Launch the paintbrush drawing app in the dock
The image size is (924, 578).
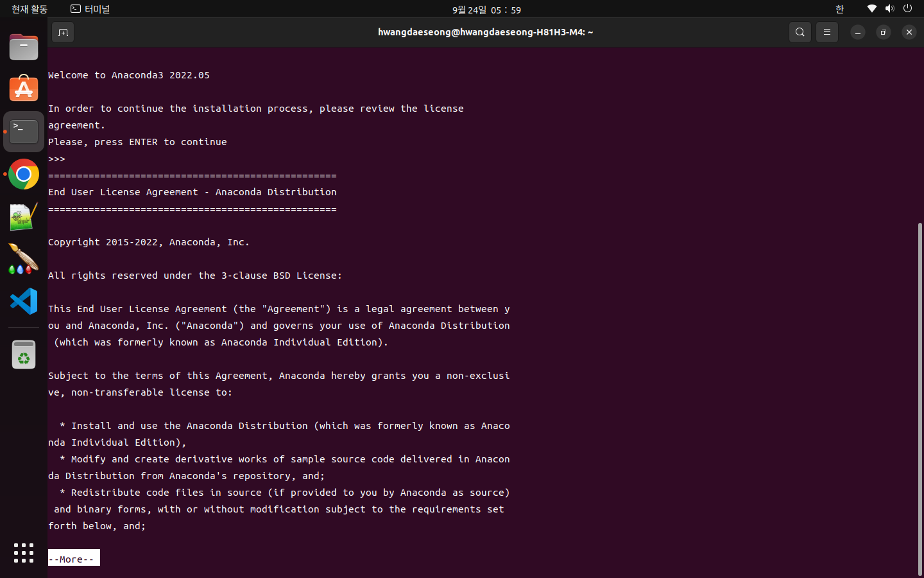coord(24,259)
